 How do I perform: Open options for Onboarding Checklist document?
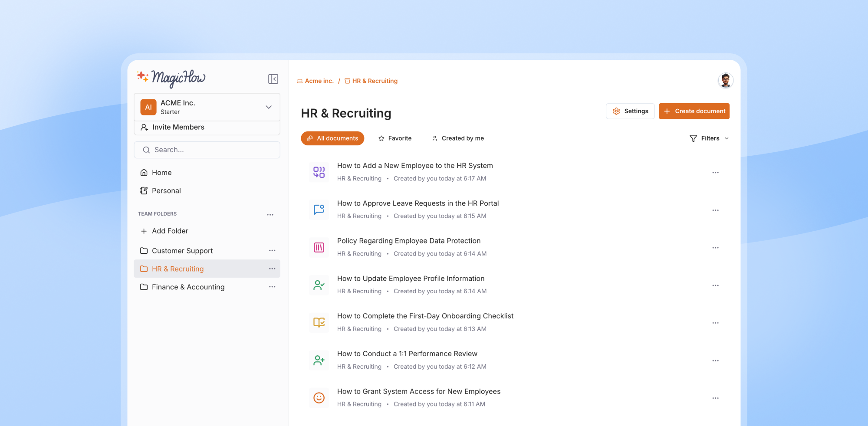[x=716, y=323]
